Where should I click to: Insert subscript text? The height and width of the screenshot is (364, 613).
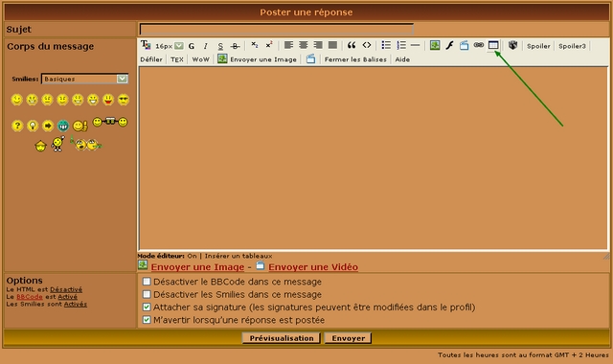pyautogui.click(x=255, y=45)
